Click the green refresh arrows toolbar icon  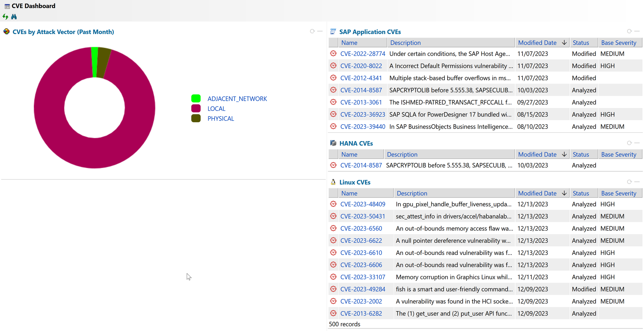(x=5, y=16)
